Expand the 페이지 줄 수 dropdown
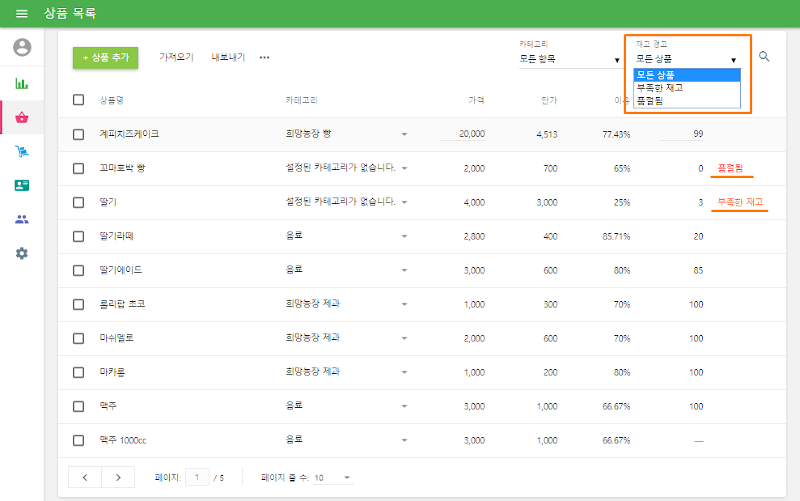Screen dimensions: 800x501 [332, 478]
